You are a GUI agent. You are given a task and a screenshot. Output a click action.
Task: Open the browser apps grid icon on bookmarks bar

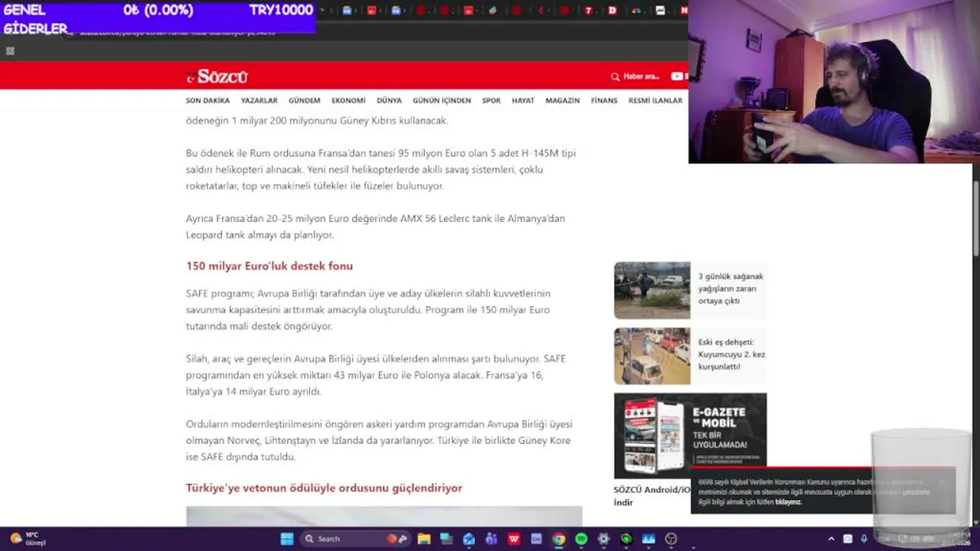click(10, 51)
